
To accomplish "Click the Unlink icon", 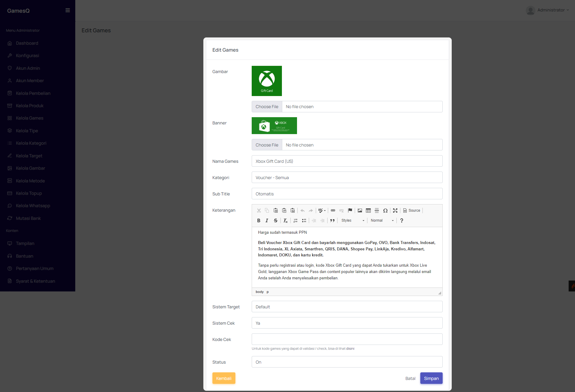I will click(x=341, y=210).
